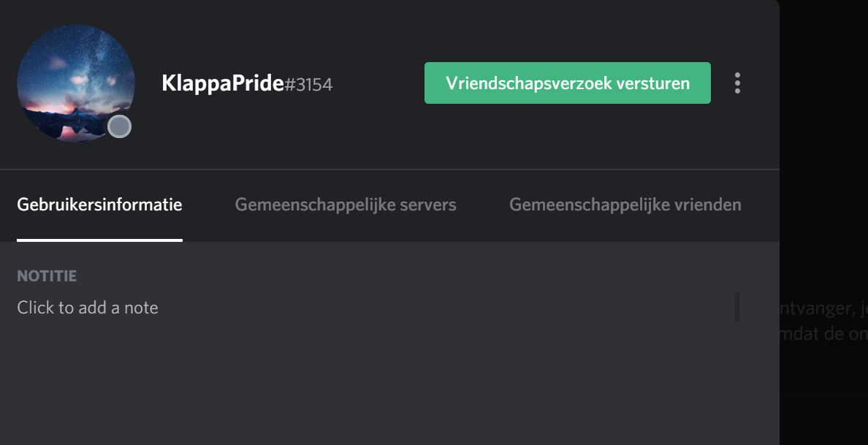
Task: Click KlappaPride's galaxy profile avatar
Action: coord(76,83)
